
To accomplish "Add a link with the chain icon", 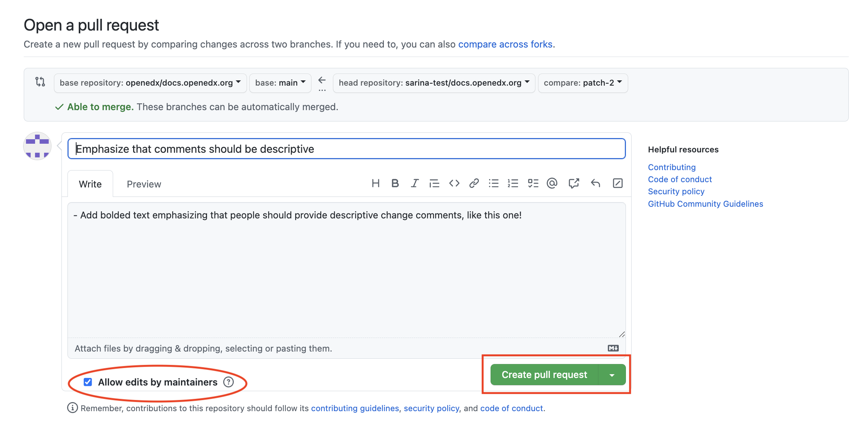I will (x=474, y=183).
